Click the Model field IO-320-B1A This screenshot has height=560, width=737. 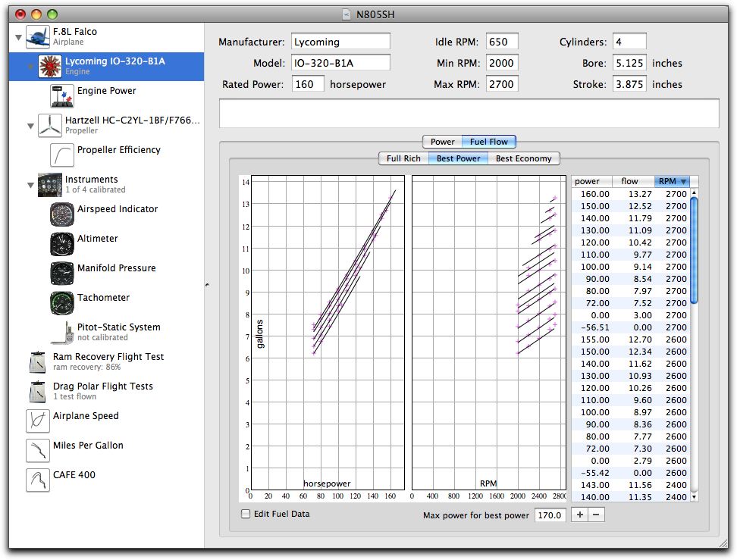(x=340, y=62)
